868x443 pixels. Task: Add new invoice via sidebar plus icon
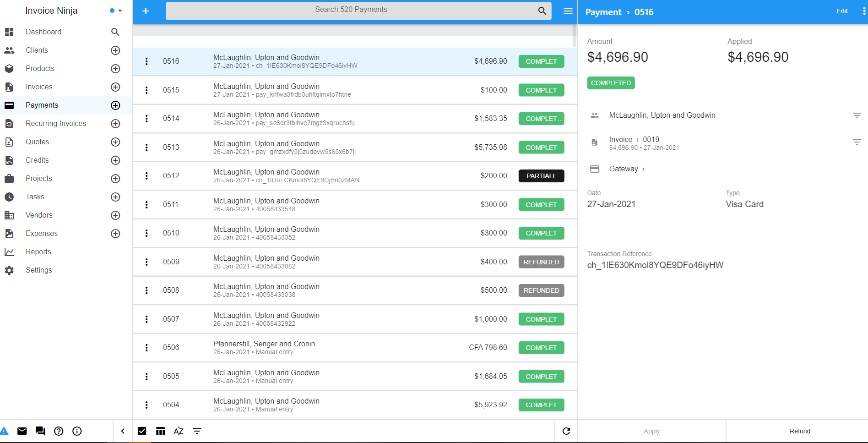tap(115, 87)
